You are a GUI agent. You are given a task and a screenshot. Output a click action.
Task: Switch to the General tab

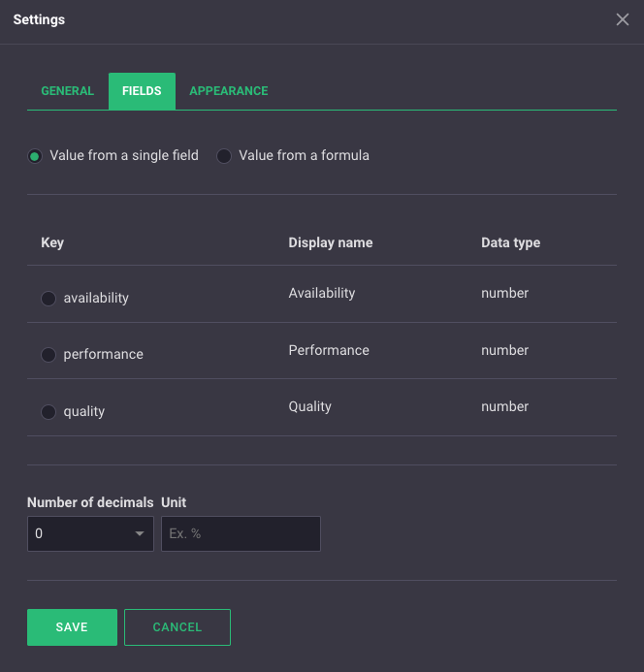click(x=68, y=91)
